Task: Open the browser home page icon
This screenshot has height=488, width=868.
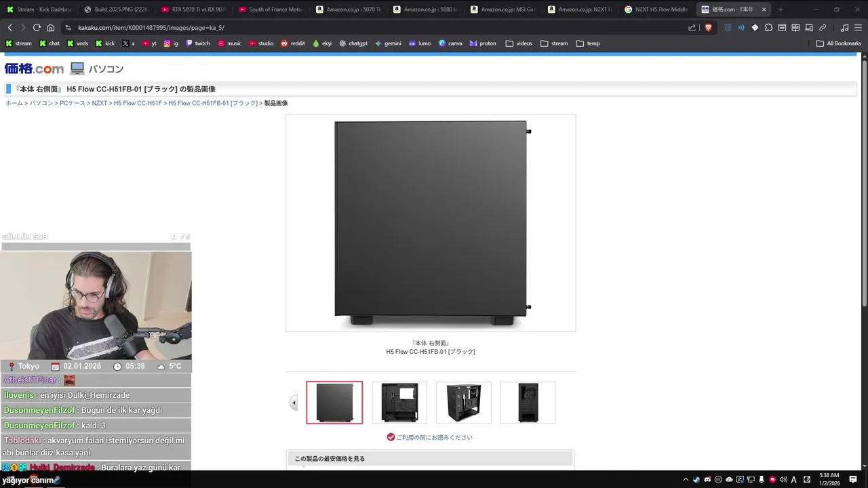Action: tap(50, 28)
